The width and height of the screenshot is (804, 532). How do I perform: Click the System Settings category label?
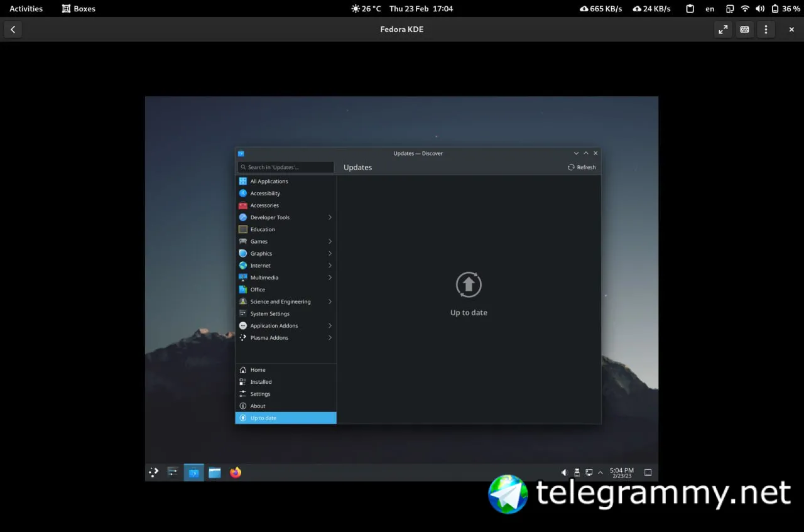click(x=270, y=313)
